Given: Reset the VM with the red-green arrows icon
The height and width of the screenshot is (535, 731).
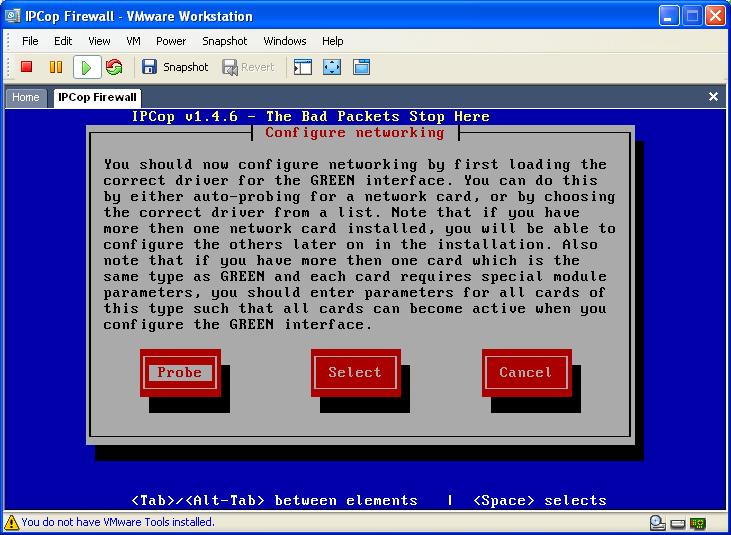Looking at the screenshot, I should tap(114, 67).
